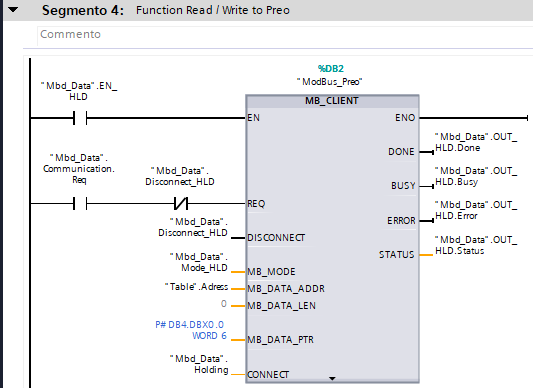
Task: Click the OUT_HLD.Done output operand
Action: click(476, 142)
